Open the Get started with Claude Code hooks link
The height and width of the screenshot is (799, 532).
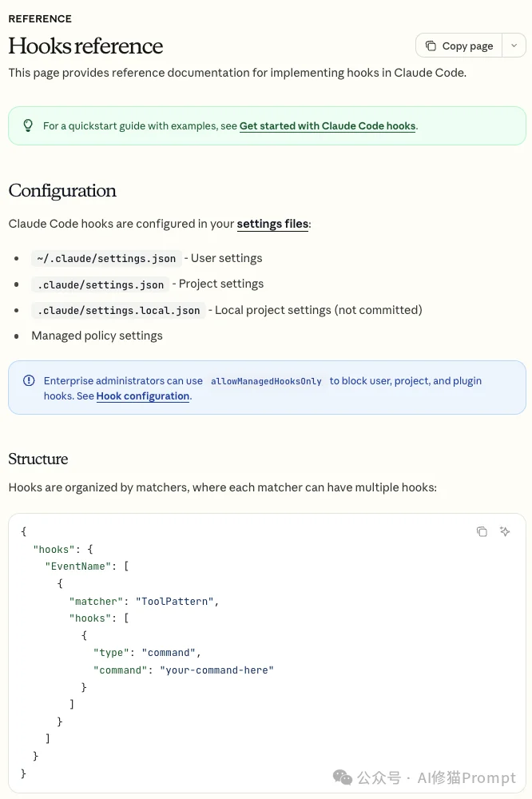tap(328, 126)
